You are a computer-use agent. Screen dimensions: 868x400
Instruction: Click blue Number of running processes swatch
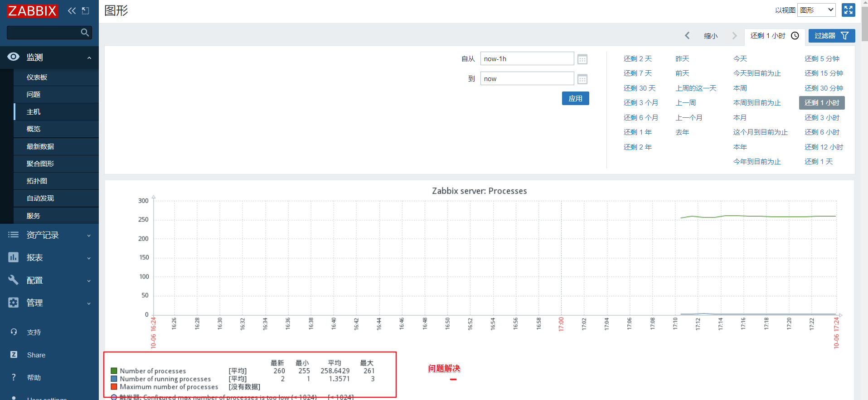tap(114, 379)
